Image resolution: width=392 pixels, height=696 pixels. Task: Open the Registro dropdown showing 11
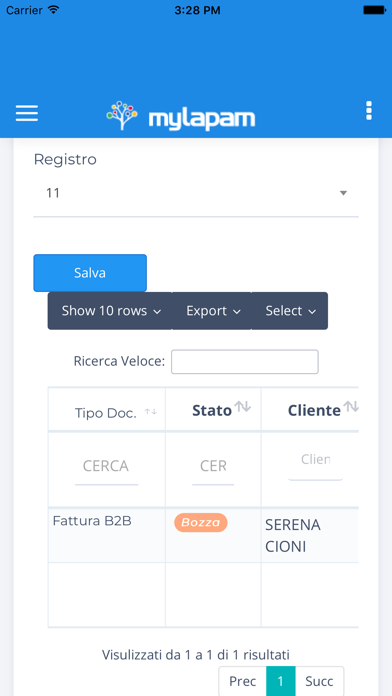tap(196, 194)
